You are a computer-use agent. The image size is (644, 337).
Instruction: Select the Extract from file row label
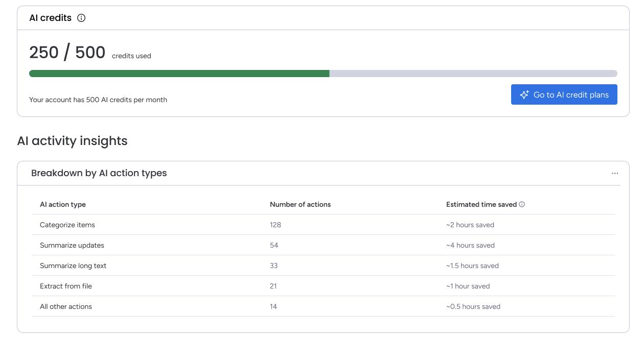tap(66, 286)
